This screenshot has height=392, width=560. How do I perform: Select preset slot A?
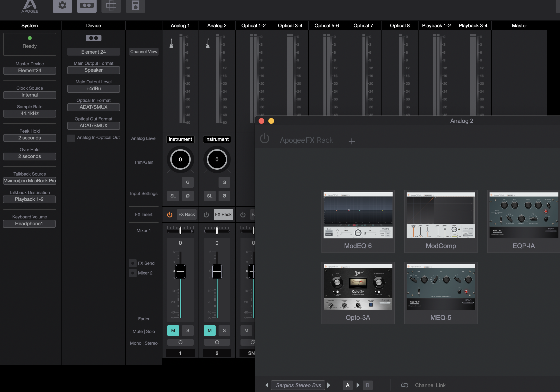348,385
